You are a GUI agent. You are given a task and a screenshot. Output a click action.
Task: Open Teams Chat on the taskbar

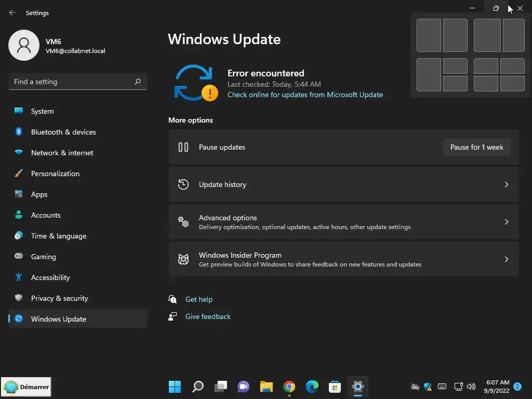(x=243, y=387)
